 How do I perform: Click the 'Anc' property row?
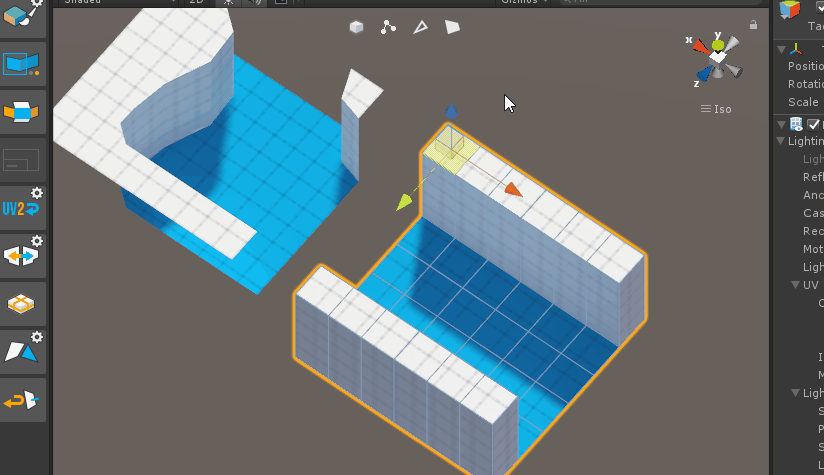(x=813, y=195)
